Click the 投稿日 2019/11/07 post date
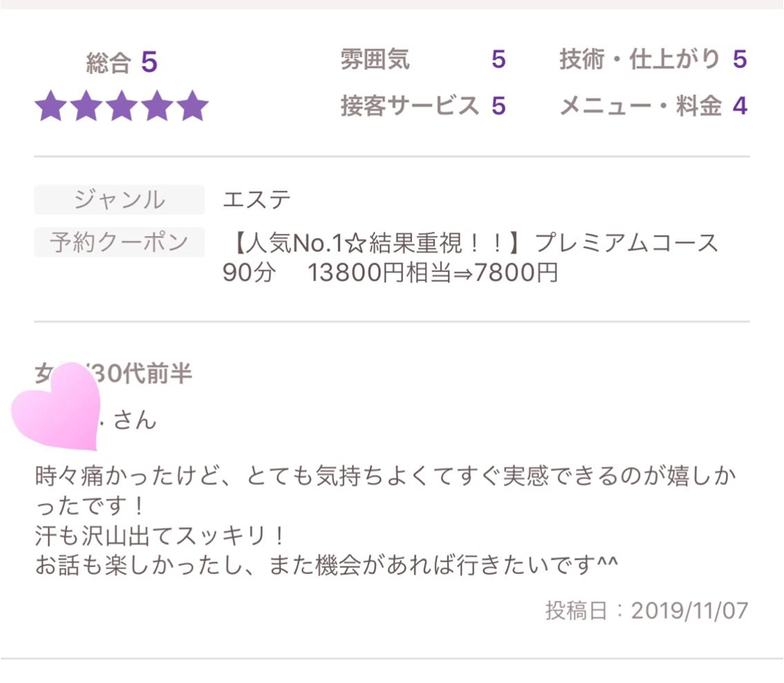This screenshot has width=784, height=683. [x=646, y=611]
